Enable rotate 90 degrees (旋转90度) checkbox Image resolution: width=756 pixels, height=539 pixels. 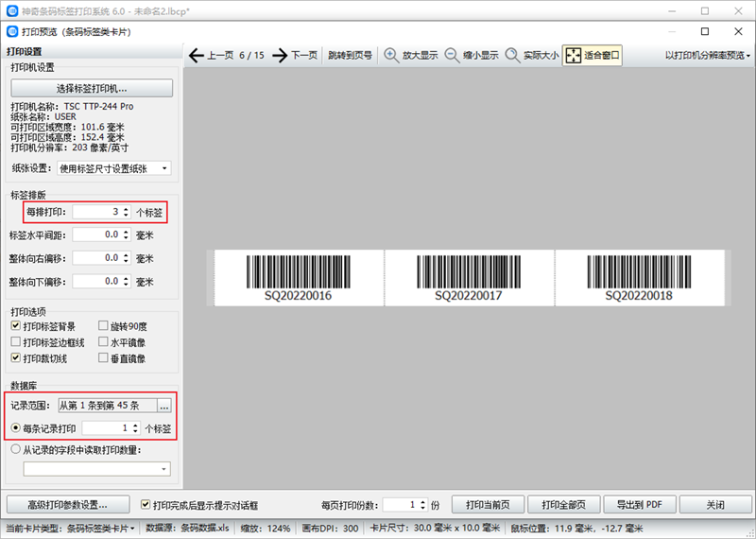coord(103,326)
